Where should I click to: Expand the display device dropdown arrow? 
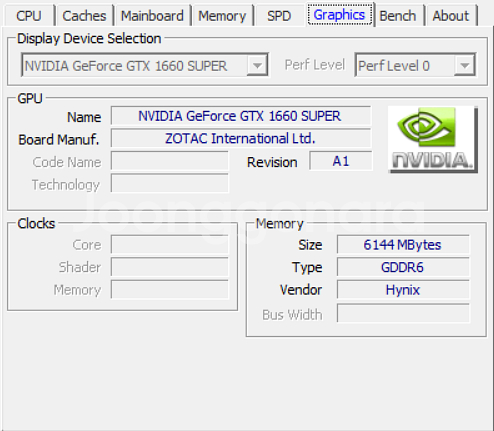pos(257,65)
